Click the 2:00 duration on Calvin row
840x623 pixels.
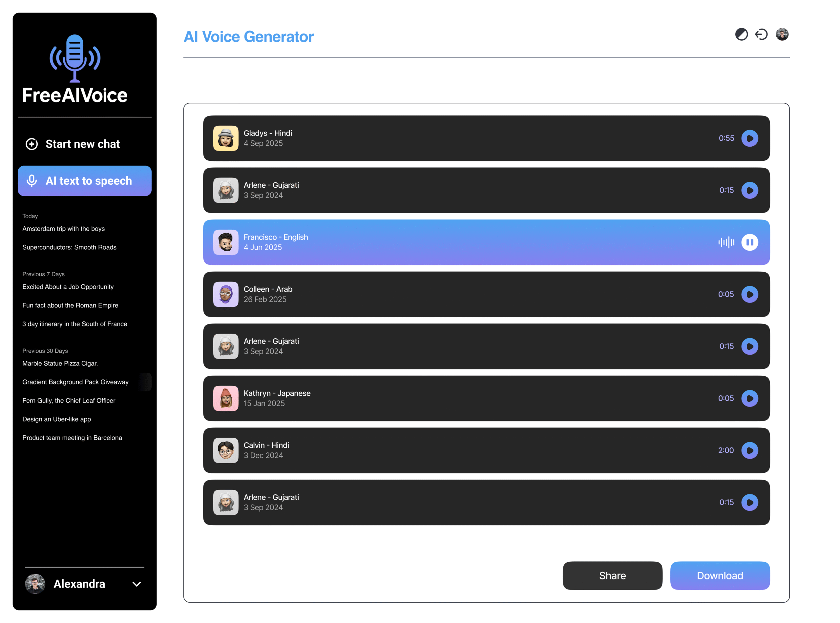pyautogui.click(x=726, y=451)
